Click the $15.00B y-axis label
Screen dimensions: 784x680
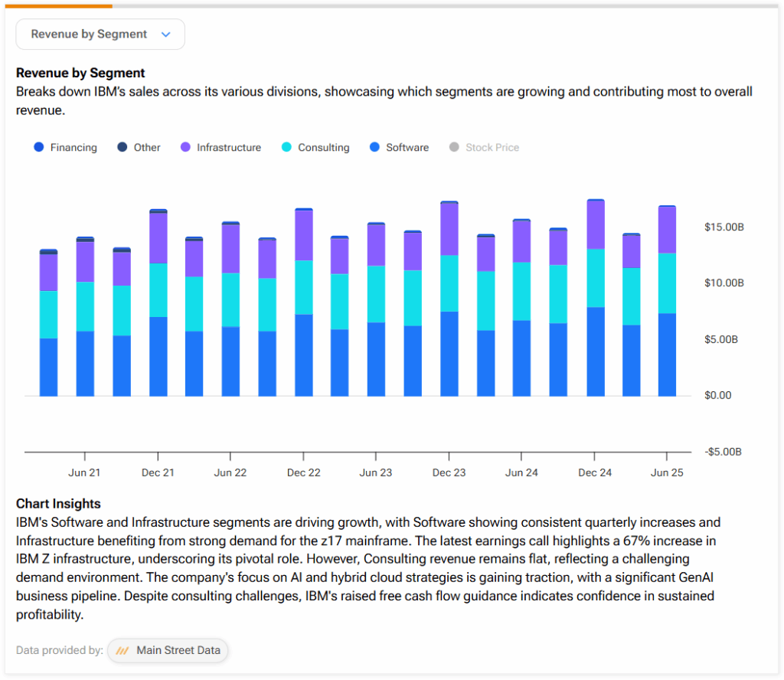point(724,227)
